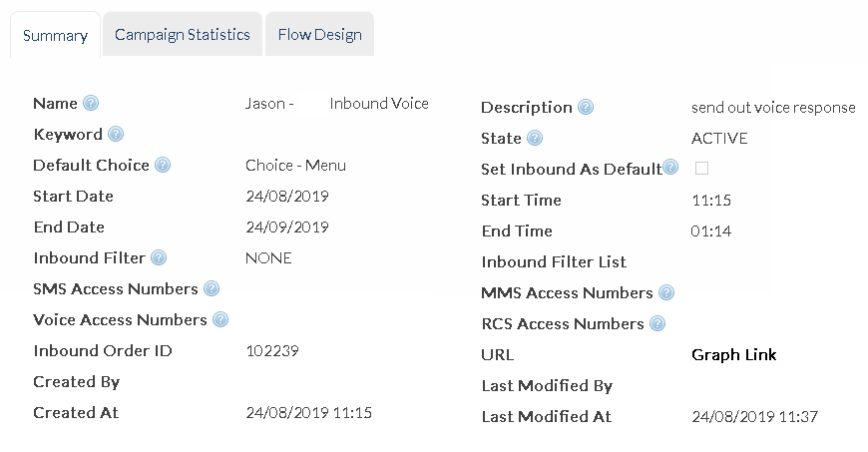This screenshot has width=868, height=452.
Task: Click the Voice Access Numbers help icon
Action: [219, 320]
